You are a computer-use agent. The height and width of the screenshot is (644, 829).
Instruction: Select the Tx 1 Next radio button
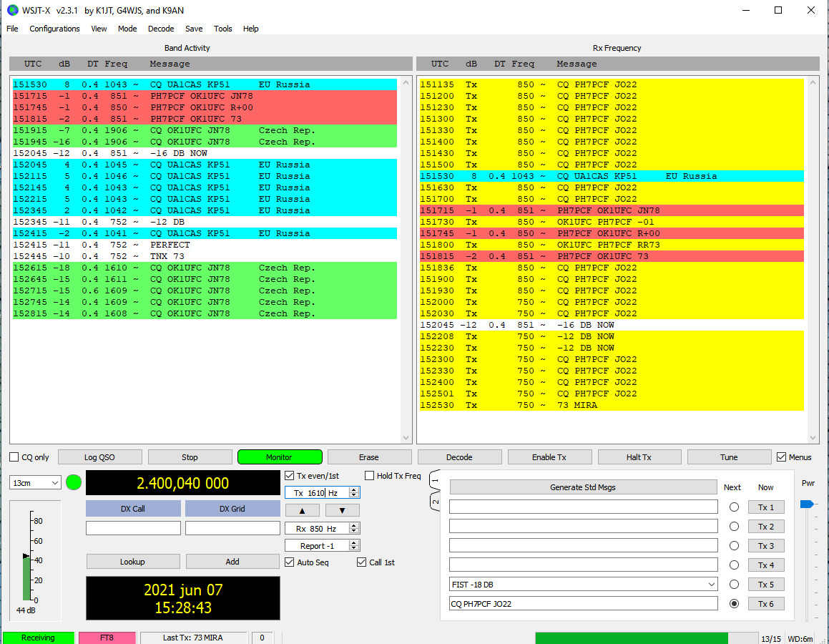tap(733, 507)
